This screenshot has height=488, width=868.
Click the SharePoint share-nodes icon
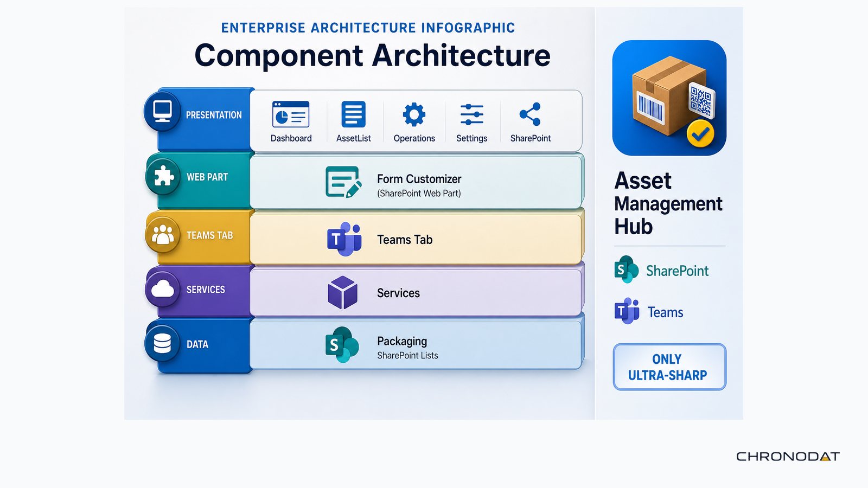530,114
